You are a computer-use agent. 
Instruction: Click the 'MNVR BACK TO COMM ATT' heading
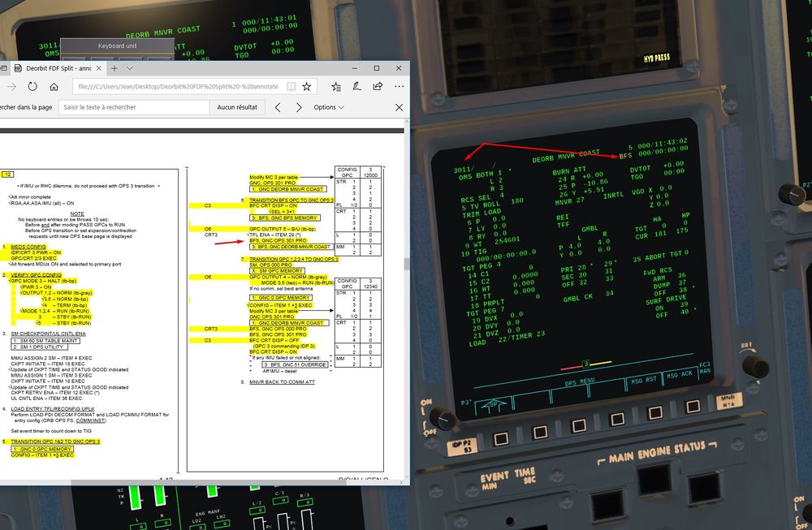pos(283,382)
